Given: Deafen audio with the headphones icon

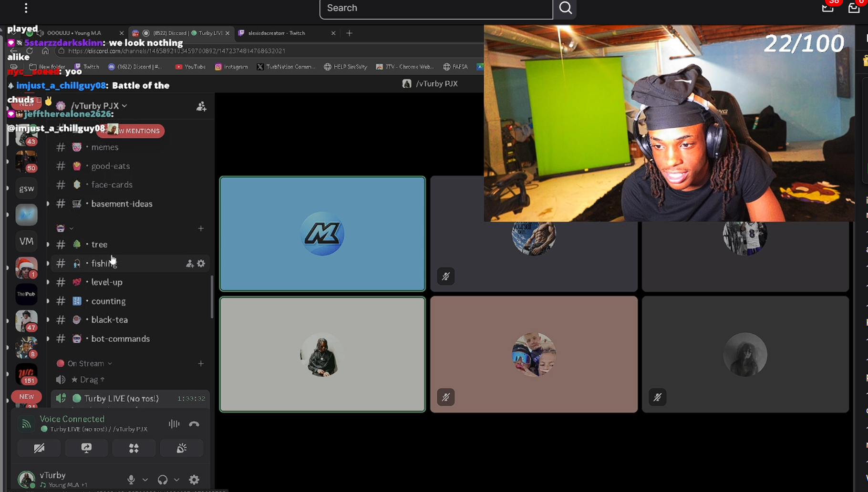Looking at the screenshot, I should tap(163, 480).
